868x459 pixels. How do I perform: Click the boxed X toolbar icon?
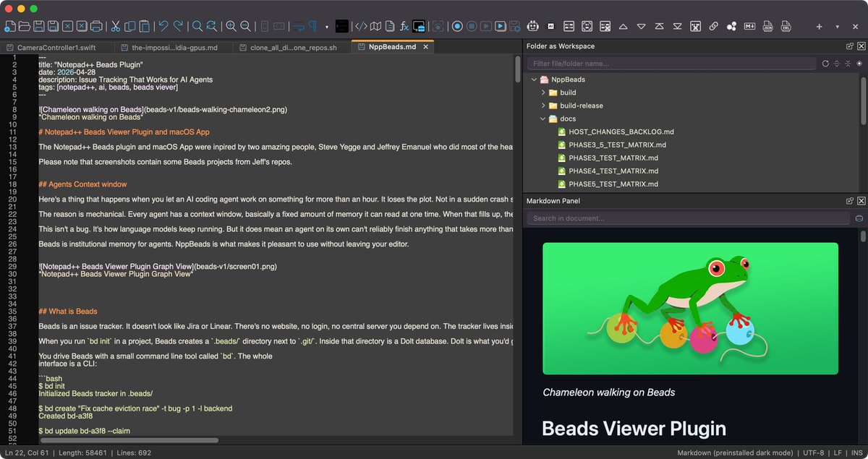[695, 27]
